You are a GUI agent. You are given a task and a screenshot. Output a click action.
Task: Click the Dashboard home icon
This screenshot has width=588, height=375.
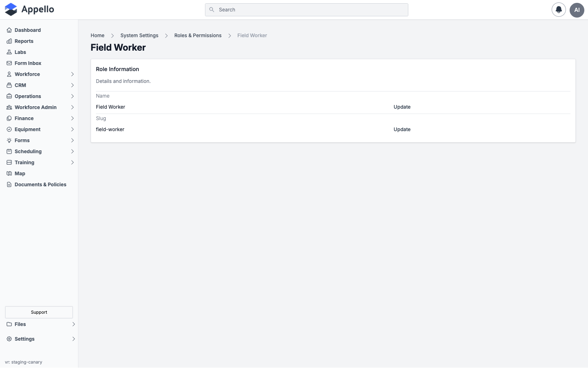[x=9, y=30]
